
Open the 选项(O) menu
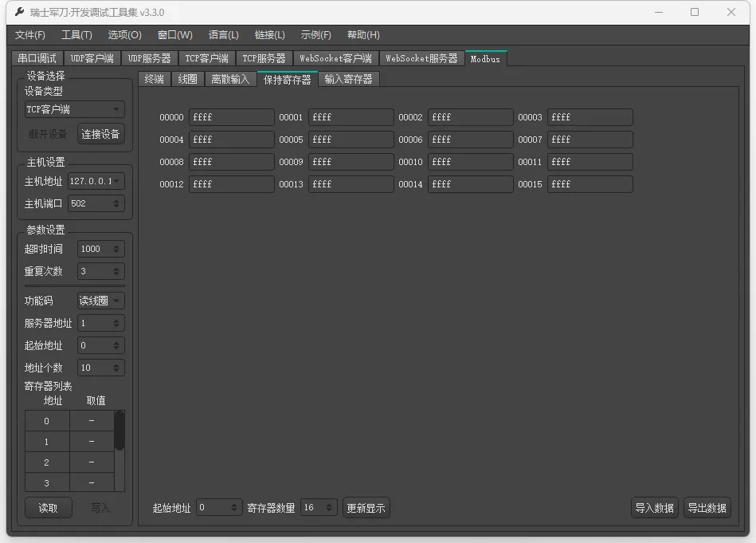click(x=124, y=35)
